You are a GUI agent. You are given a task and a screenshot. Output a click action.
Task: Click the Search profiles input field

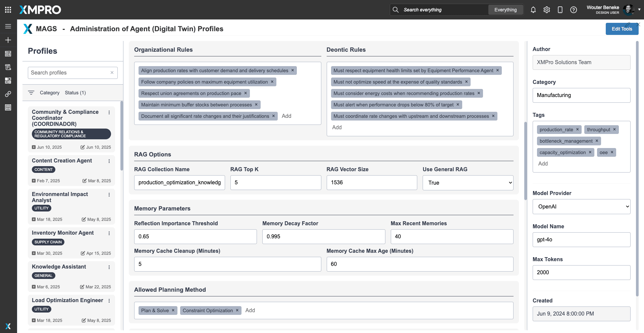[x=69, y=73]
